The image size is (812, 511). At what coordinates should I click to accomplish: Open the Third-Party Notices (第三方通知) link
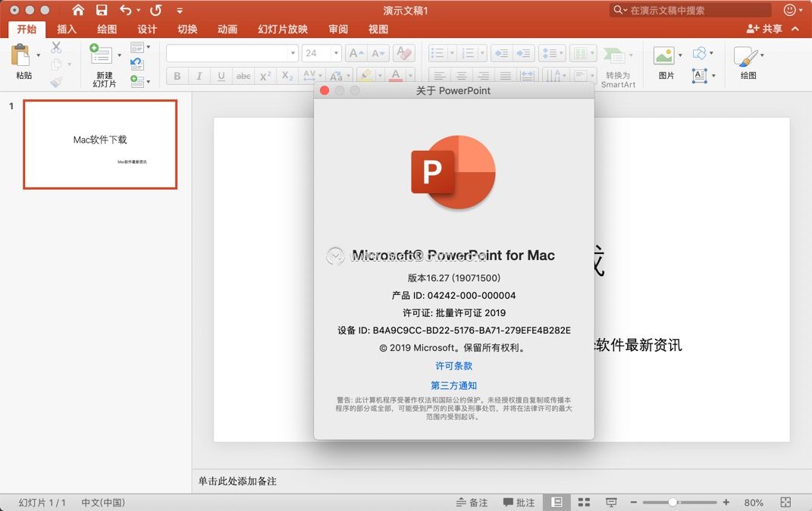point(453,386)
